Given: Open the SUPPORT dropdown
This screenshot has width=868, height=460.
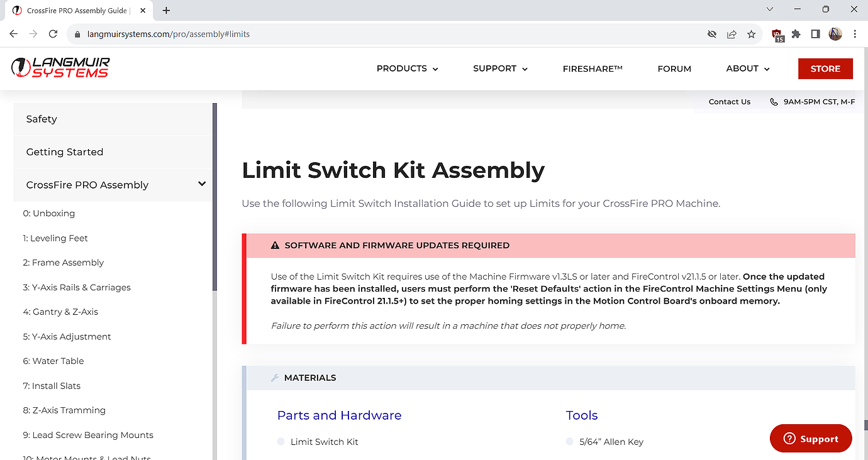Looking at the screenshot, I should tap(500, 68).
